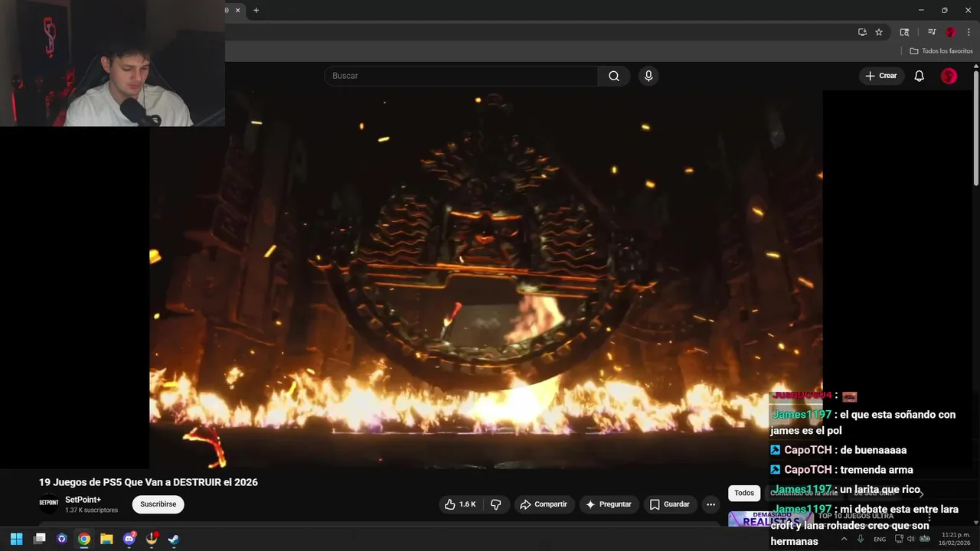The width and height of the screenshot is (980, 551).
Task: Open the network tray icon
Action: click(899, 539)
